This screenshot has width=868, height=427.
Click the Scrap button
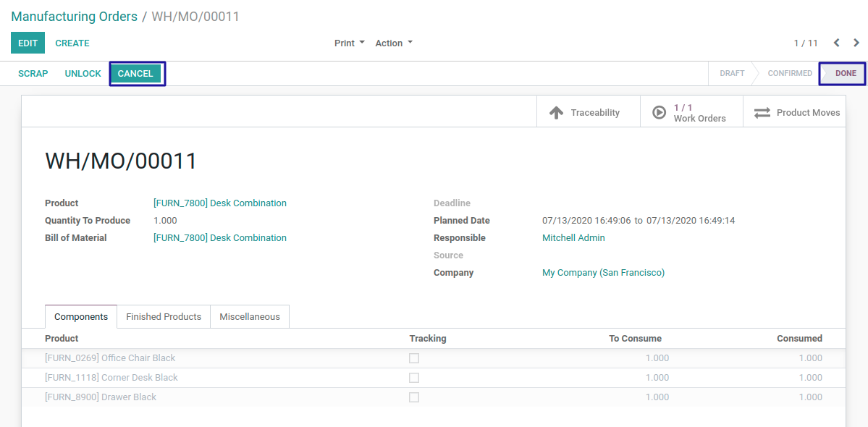point(33,74)
